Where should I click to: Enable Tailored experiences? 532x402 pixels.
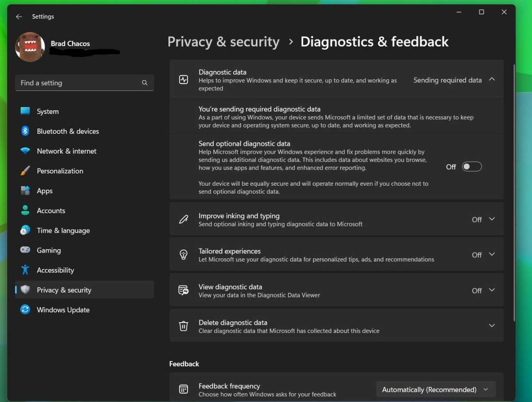pyautogui.click(x=492, y=254)
